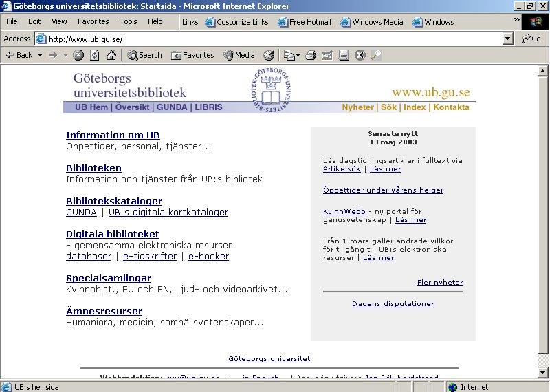550x392 pixels.
Task: Open the View menu
Action: tap(59, 21)
